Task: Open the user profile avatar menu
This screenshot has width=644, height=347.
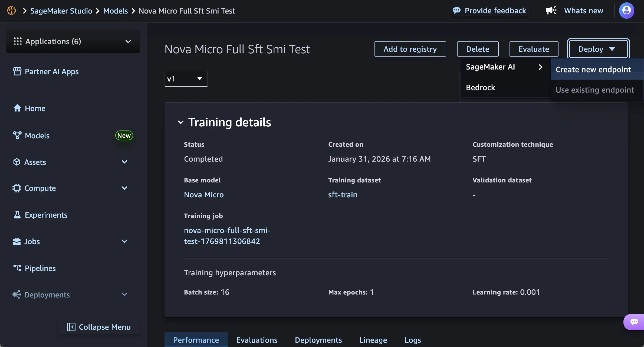Action: [x=627, y=10]
